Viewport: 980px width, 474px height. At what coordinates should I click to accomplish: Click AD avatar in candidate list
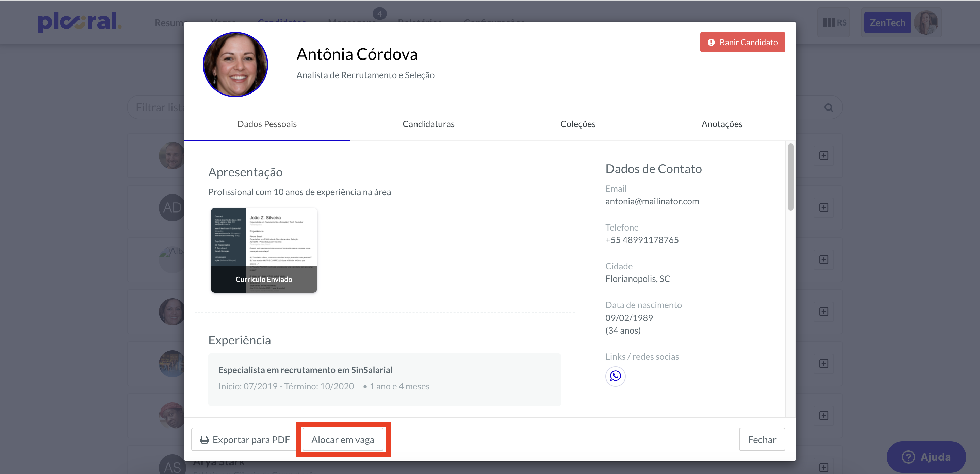coord(172,207)
